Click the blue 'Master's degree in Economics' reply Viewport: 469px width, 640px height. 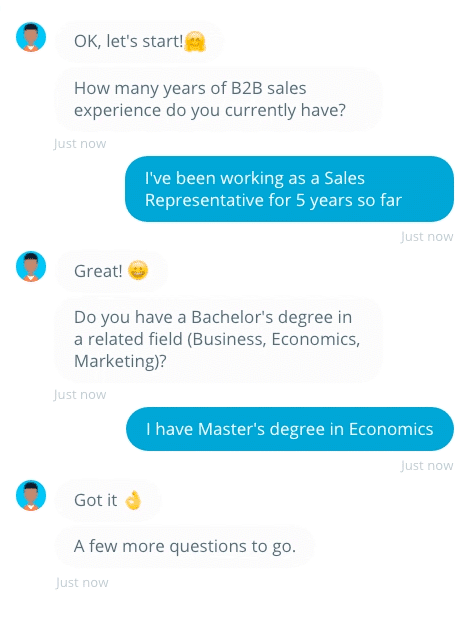(290, 429)
